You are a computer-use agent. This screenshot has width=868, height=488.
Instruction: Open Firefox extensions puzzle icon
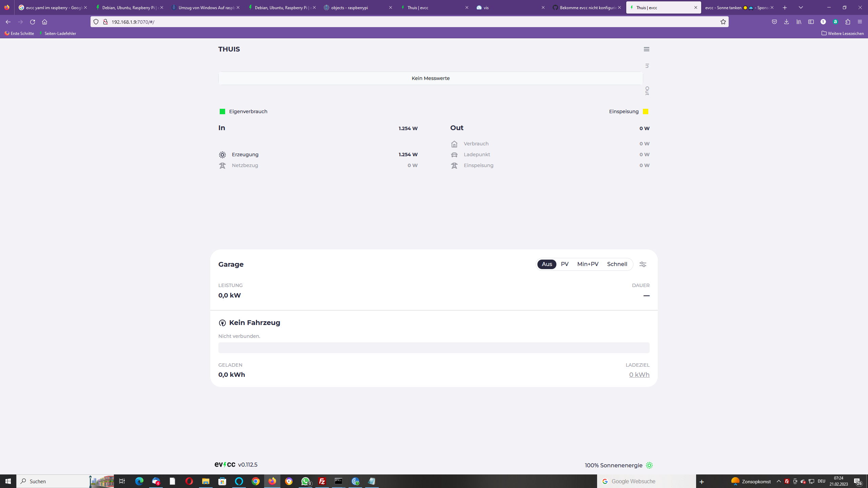[x=848, y=22]
